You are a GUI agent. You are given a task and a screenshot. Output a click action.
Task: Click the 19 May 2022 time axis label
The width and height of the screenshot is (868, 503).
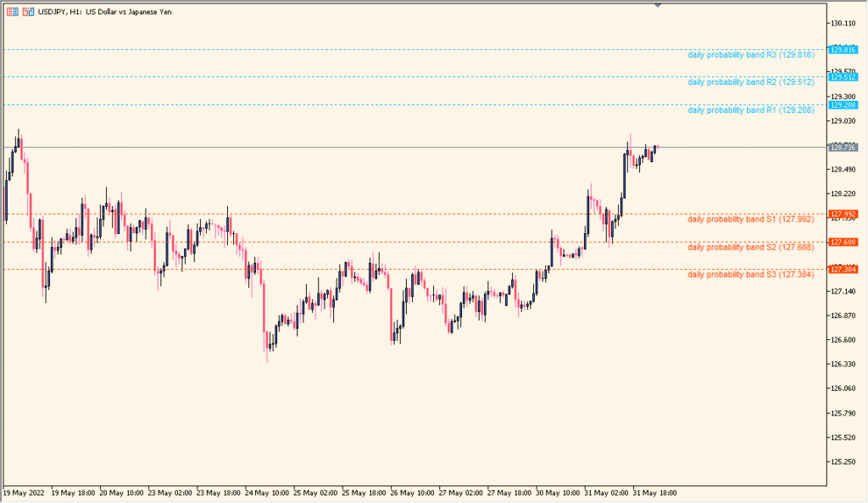[x=25, y=491]
